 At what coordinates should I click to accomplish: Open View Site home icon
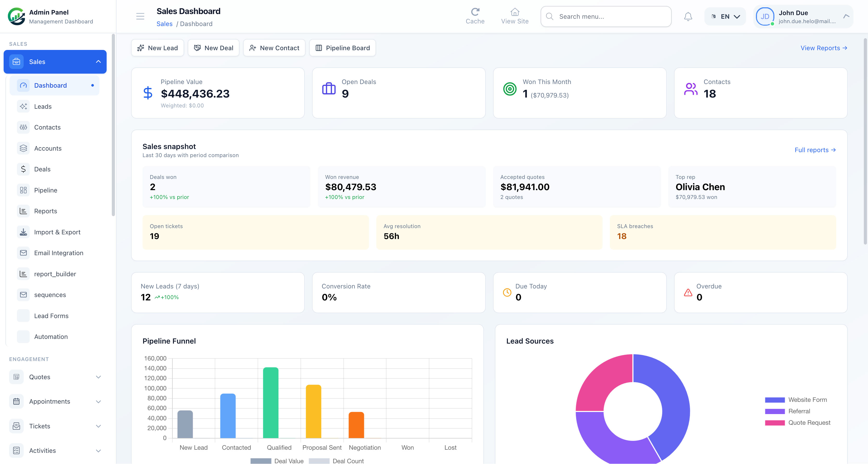coord(515,12)
